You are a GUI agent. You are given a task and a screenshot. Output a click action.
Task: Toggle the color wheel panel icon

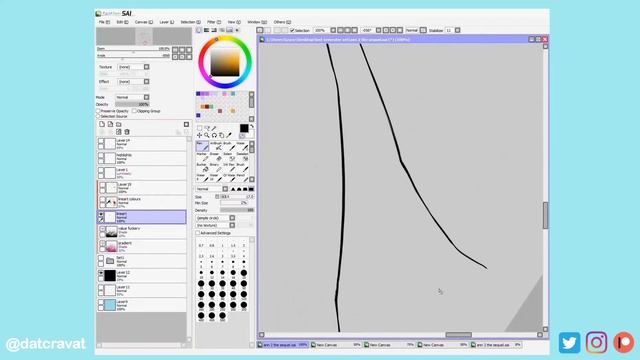tap(199, 30)
